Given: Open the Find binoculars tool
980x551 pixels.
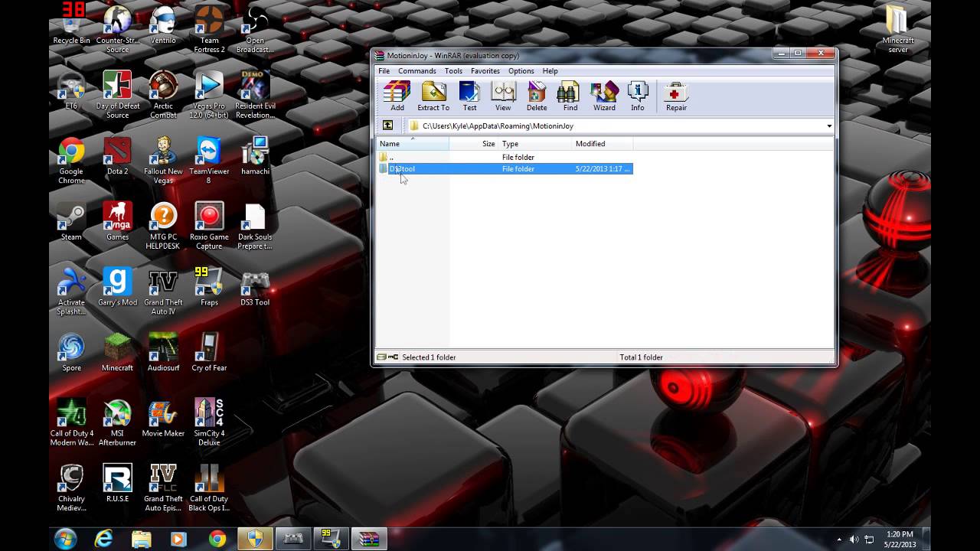Looking at the screenshot, I should (570, 96).
